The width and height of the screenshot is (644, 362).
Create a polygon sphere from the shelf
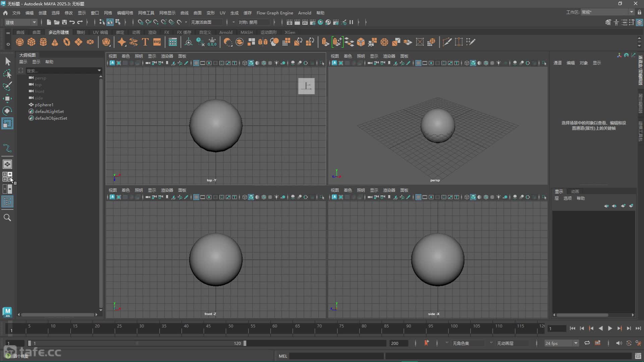tap(20, 42)
